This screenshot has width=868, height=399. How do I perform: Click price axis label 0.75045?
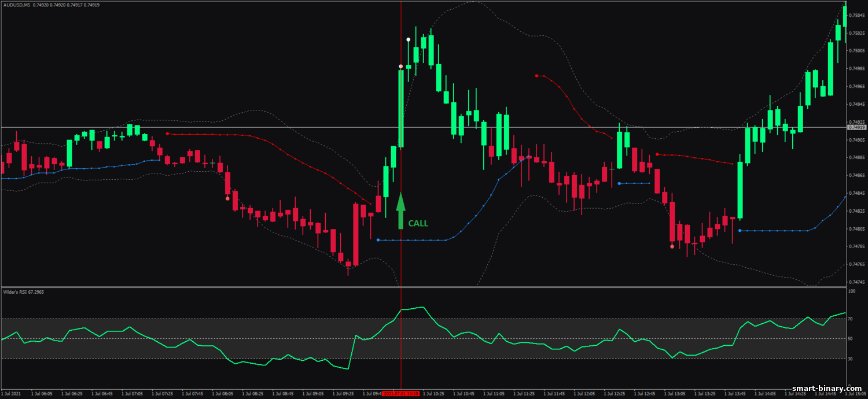pos(858,15)
